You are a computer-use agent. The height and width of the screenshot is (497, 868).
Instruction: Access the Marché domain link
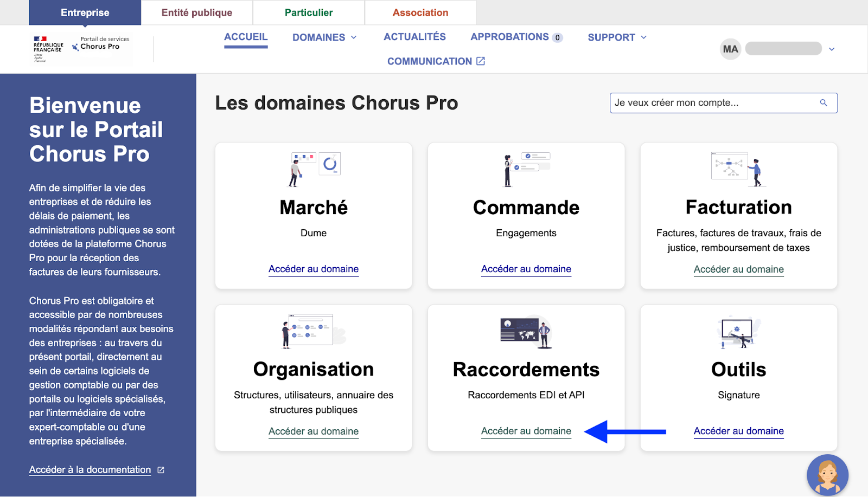pyautogui.click(x=314, y=269)
